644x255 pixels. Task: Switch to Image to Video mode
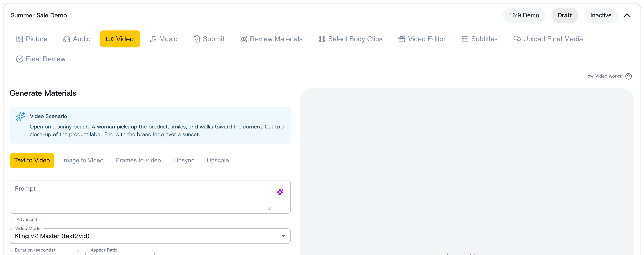83,160
